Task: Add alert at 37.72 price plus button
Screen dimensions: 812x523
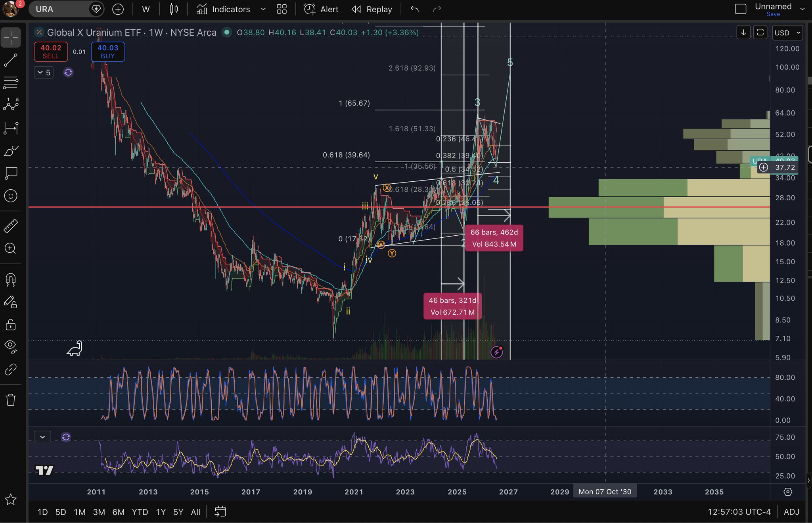Action: [763, 167]
